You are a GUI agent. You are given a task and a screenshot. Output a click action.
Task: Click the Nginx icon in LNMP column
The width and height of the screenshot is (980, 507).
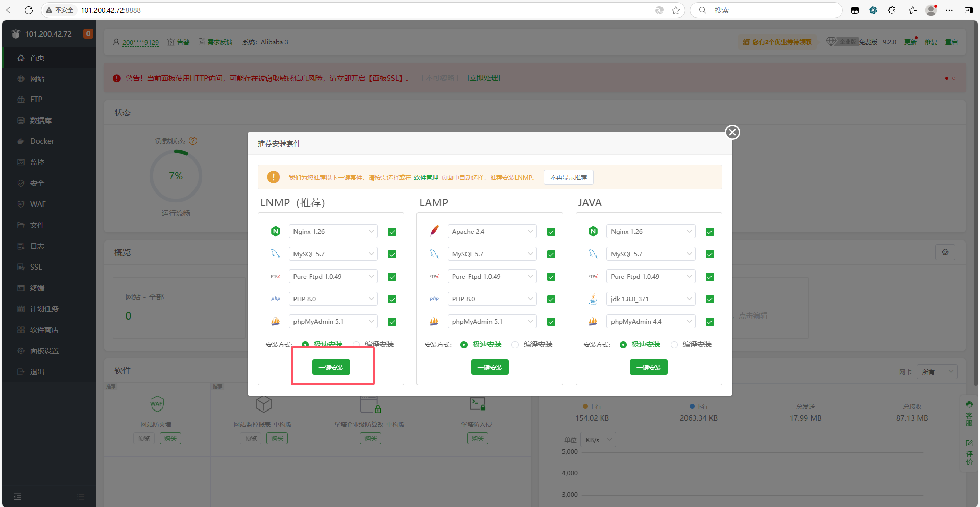tap(276, 231)
